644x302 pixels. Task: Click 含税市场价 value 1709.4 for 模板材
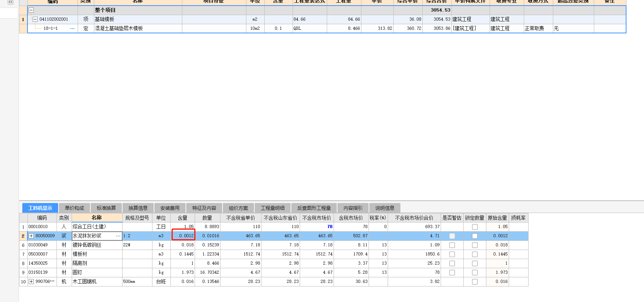(x=351, y=254)
